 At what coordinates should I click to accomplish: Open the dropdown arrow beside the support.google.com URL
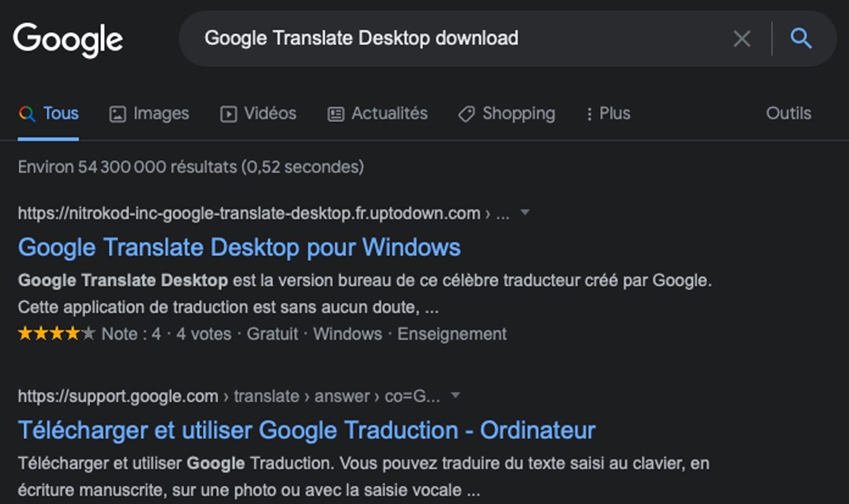[455, 395]
